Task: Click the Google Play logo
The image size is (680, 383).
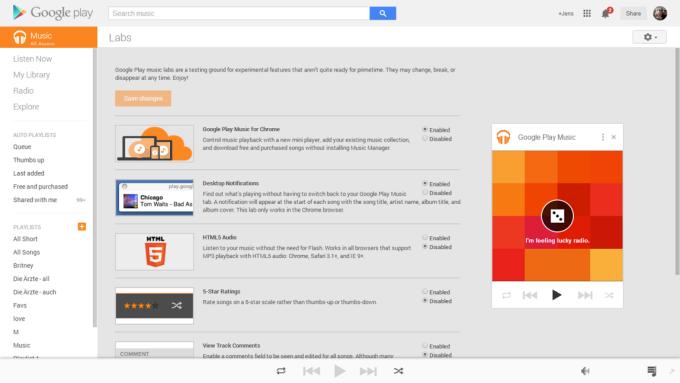Action: click(52, 13)
